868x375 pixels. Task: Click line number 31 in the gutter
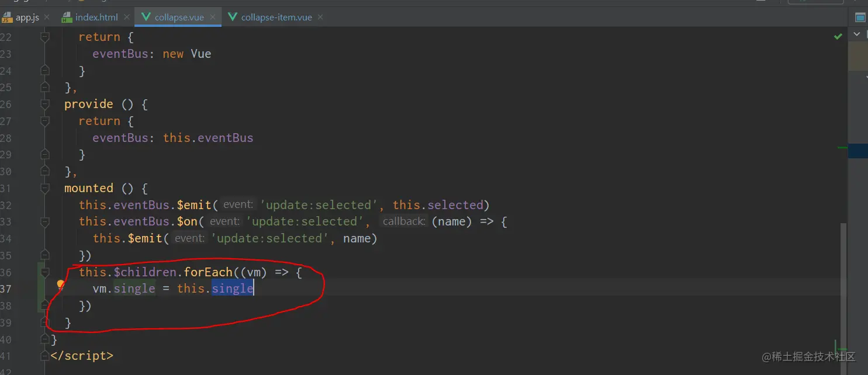(6, 189)
